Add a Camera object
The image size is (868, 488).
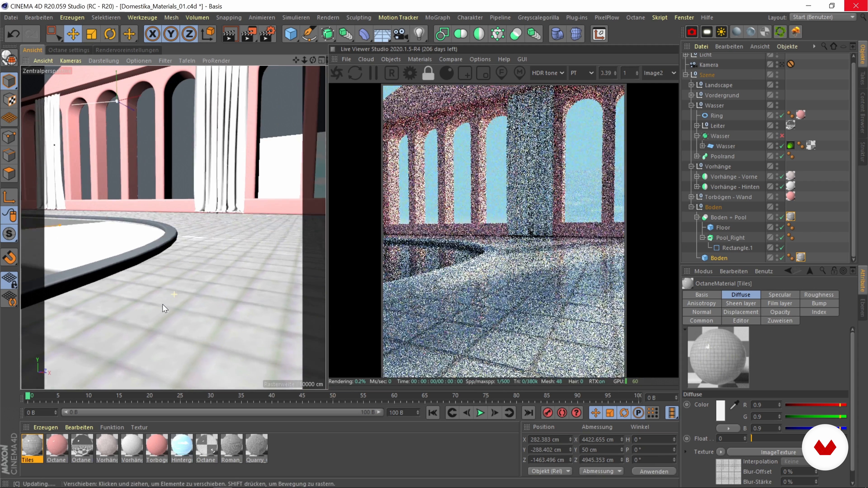(x=401, y=34)
